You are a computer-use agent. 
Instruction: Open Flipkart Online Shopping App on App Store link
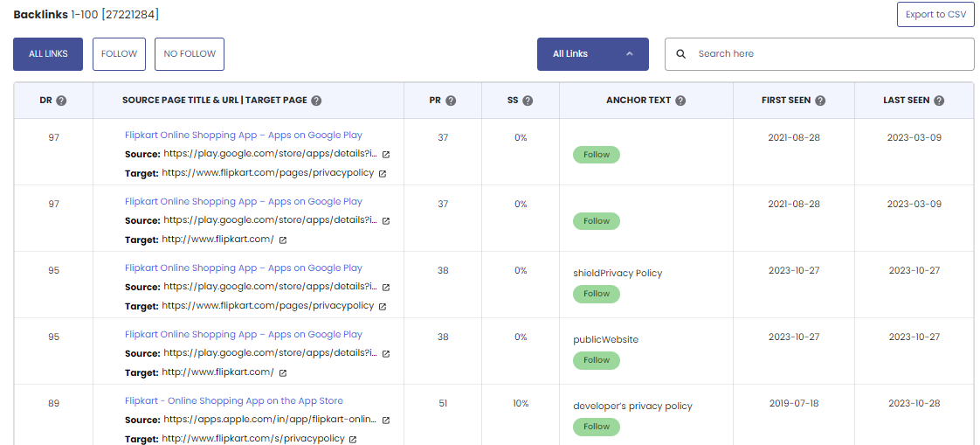pyautogui.click(x=234, y=400)
